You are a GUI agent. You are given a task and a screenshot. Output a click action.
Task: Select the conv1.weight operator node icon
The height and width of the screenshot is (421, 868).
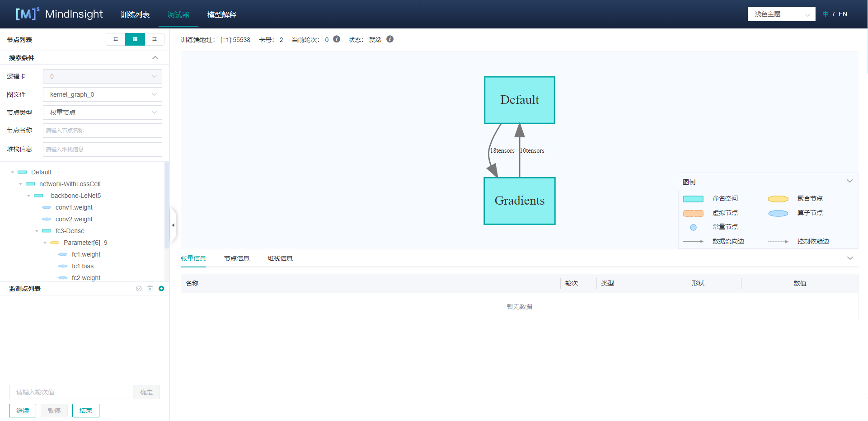[x=47, y=207]
